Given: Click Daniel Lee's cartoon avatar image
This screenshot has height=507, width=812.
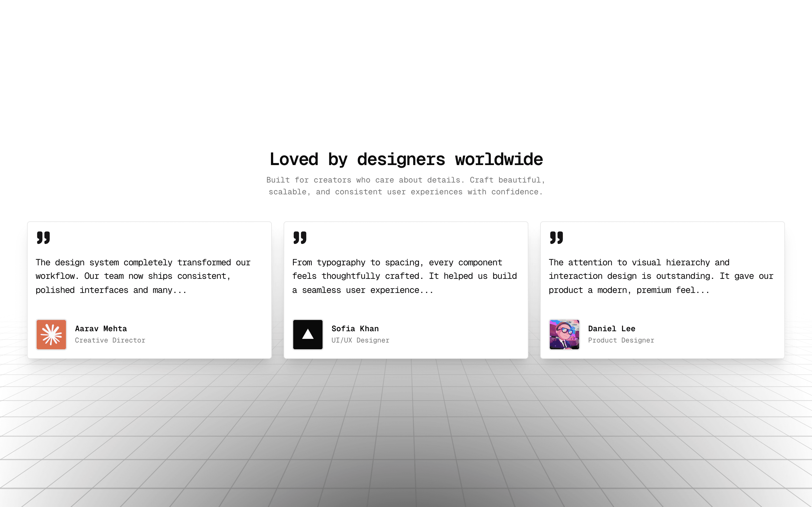Looking at the screenshot, I should pyautogui.click(x=564, y=334).
